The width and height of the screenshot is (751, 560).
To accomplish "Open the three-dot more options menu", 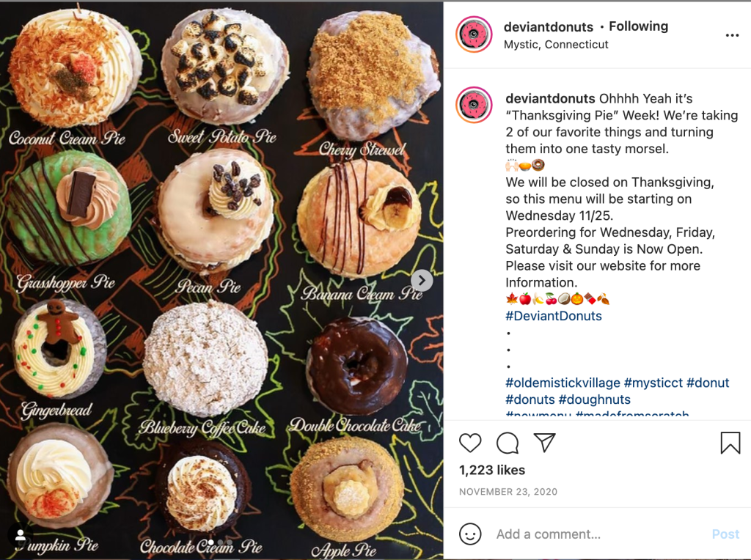I will coord(732,35).
